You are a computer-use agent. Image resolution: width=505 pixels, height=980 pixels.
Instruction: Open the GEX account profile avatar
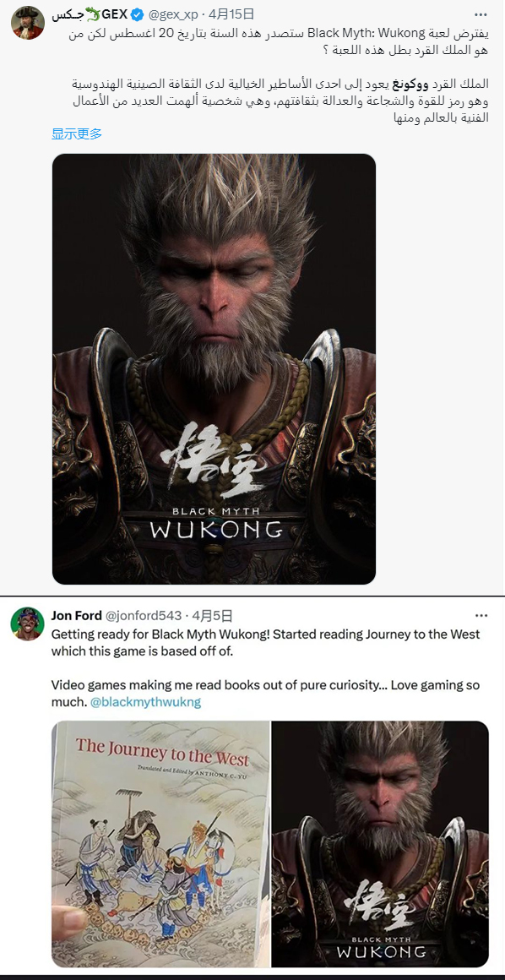28,23
